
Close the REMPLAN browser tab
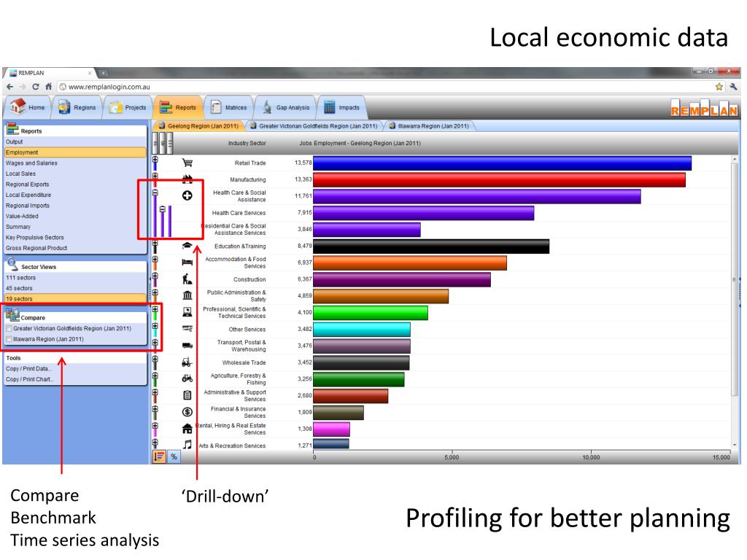pyautogui.click(x=90, y=73)
